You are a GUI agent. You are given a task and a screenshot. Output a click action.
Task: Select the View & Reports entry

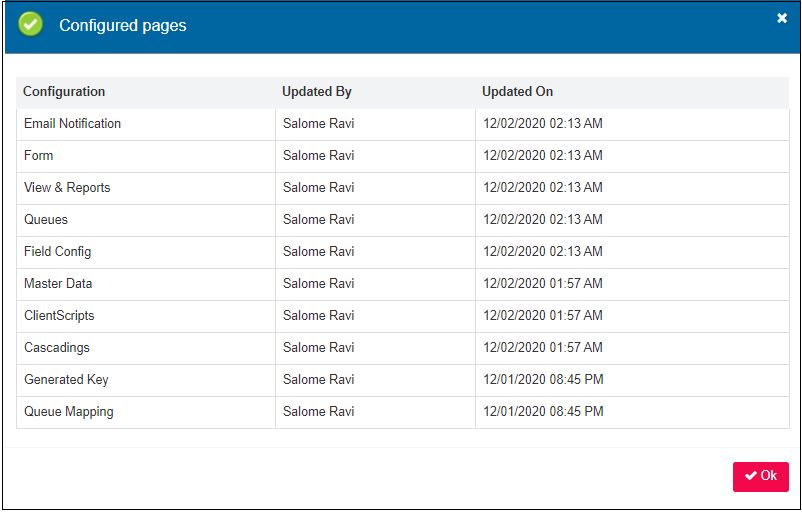pyautogui.click(x=67, y=188)
